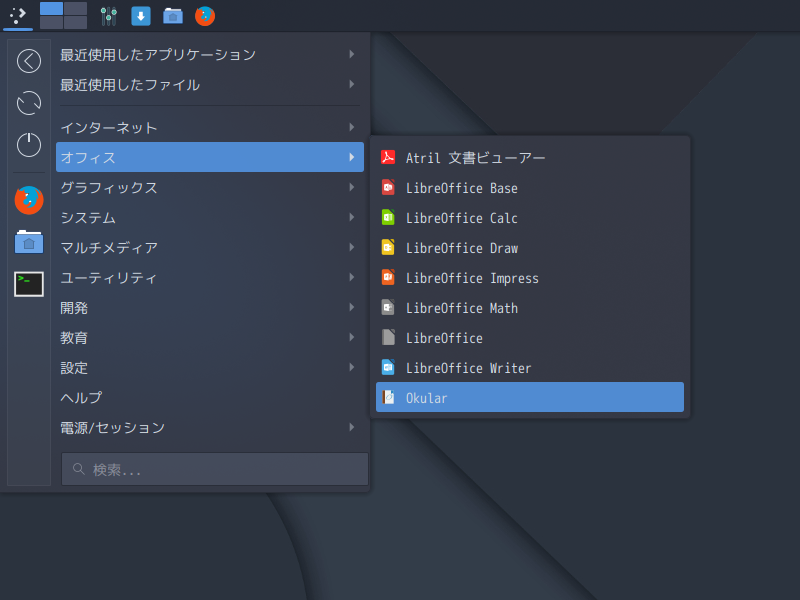This screenshot has height=600, width=800.
Task: Click the Okular icon
Action: (x=388, y=397)
